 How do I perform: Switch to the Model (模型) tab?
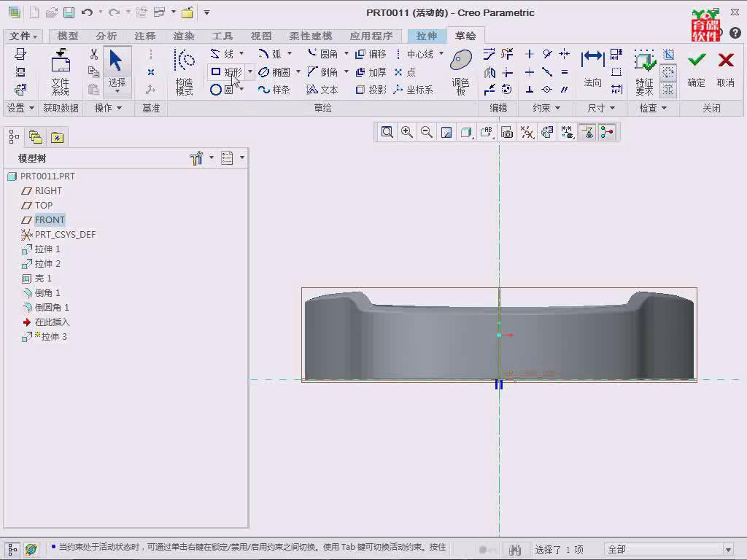click(x=68, y=36)
